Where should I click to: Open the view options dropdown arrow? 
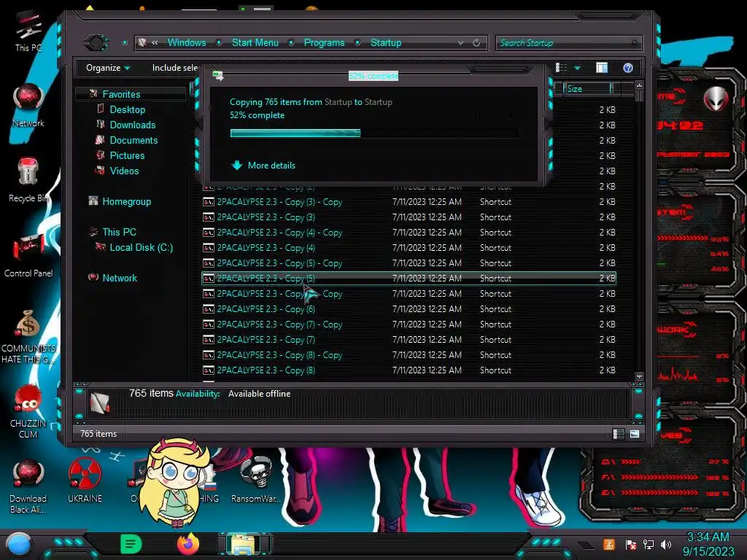click(578, 68)
